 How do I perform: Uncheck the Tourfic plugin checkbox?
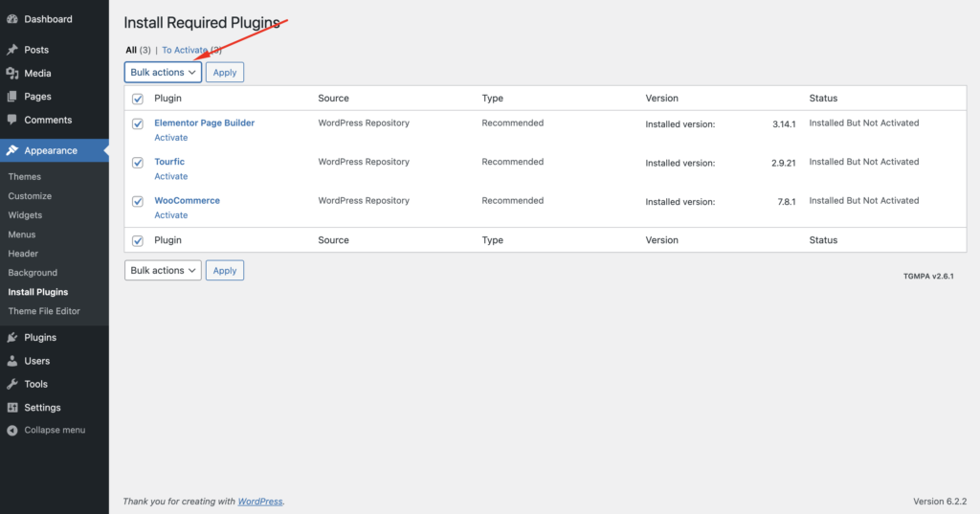tap(138, 163)
